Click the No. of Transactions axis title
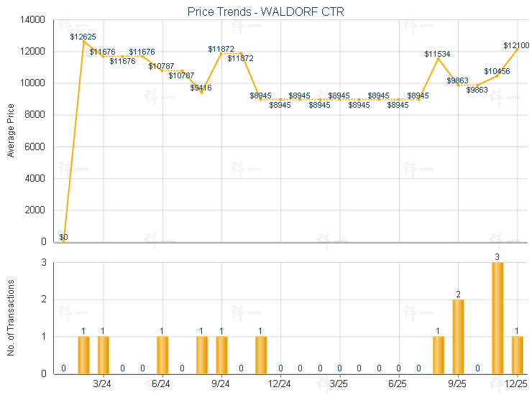 tap(12, 317)
